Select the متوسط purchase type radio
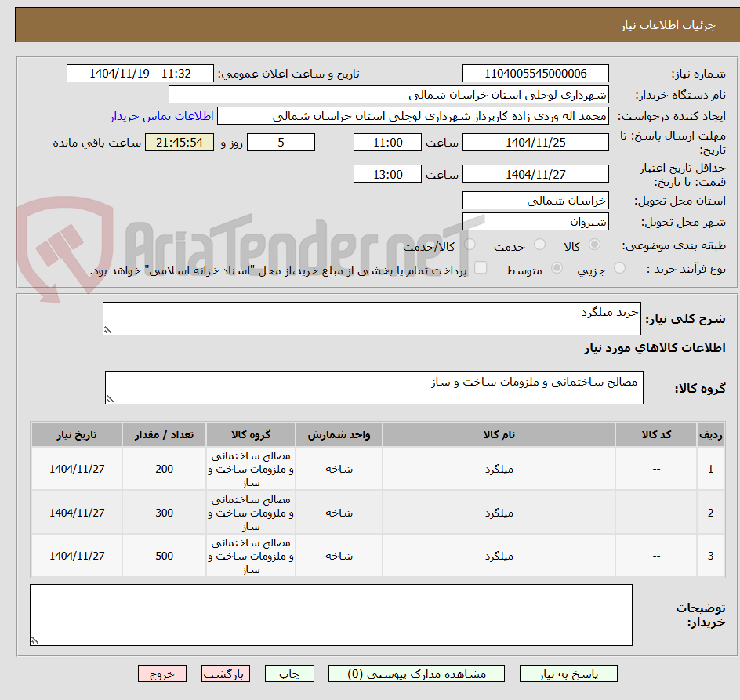Image resolution: width=740 pixels, height=700 pixels. pyautogui.click(x=557, y=268)
